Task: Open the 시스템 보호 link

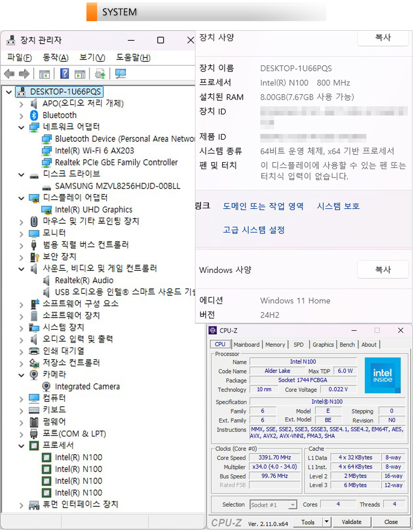Action: [x=338, y=206]
